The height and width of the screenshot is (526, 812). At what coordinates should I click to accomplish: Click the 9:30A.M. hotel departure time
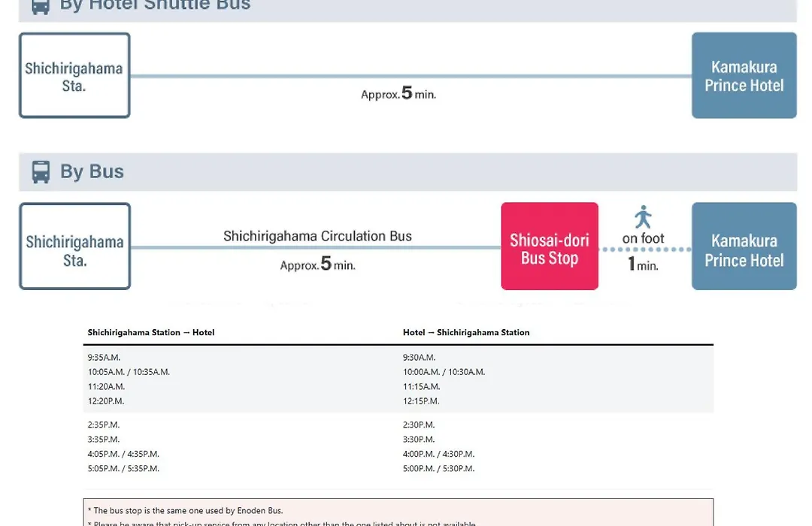click(x=420, y=357)
